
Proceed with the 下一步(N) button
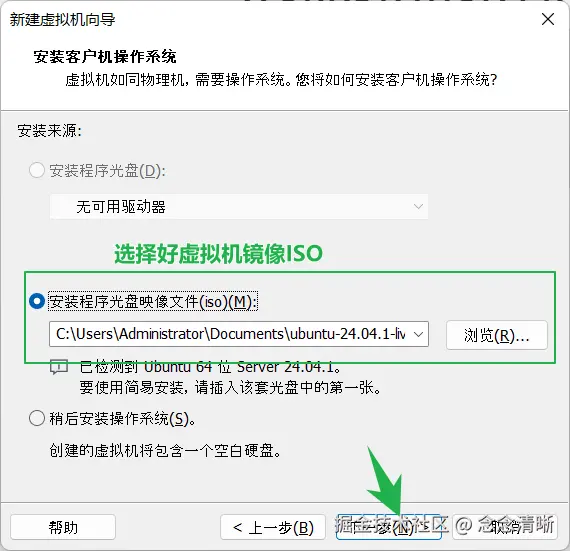click(389, 527)
